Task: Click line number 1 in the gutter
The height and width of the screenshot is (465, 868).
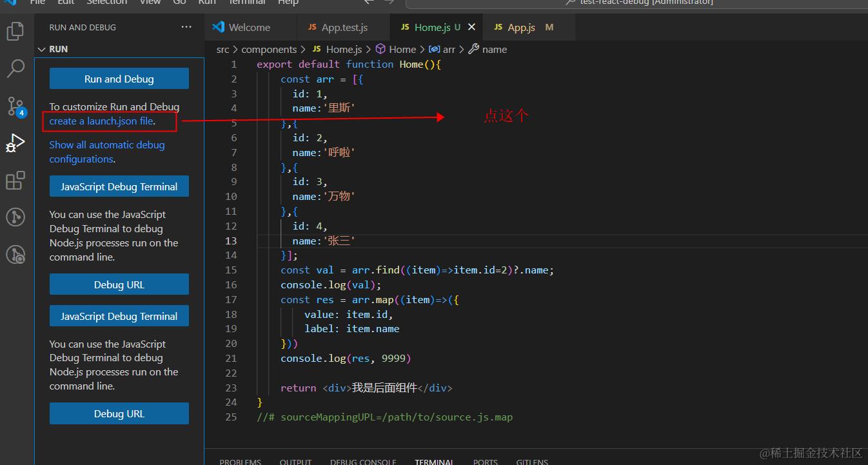Action: pyautogui.click(x=234, y=64)
